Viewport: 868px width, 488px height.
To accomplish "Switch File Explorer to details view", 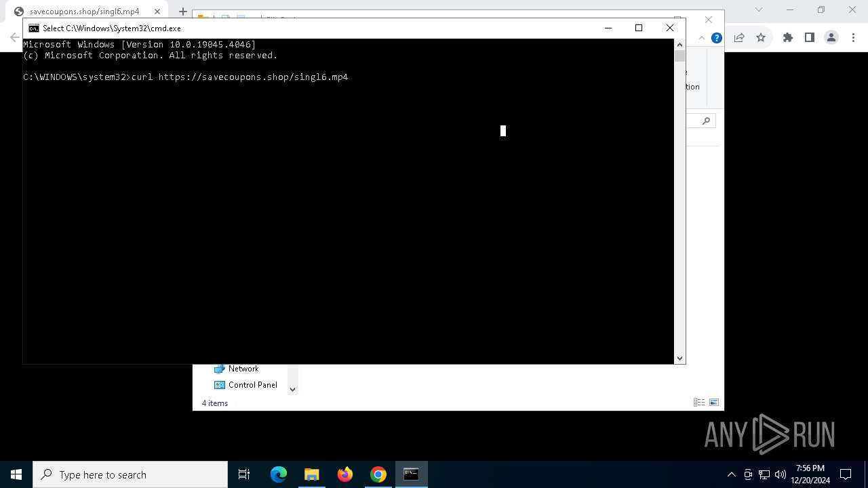I will coord(699,403).
